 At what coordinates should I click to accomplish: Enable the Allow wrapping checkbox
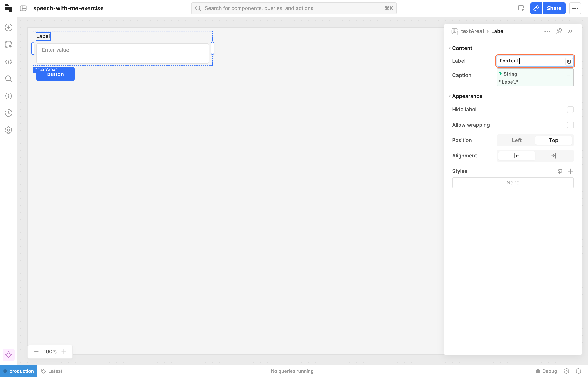(570, 125)
